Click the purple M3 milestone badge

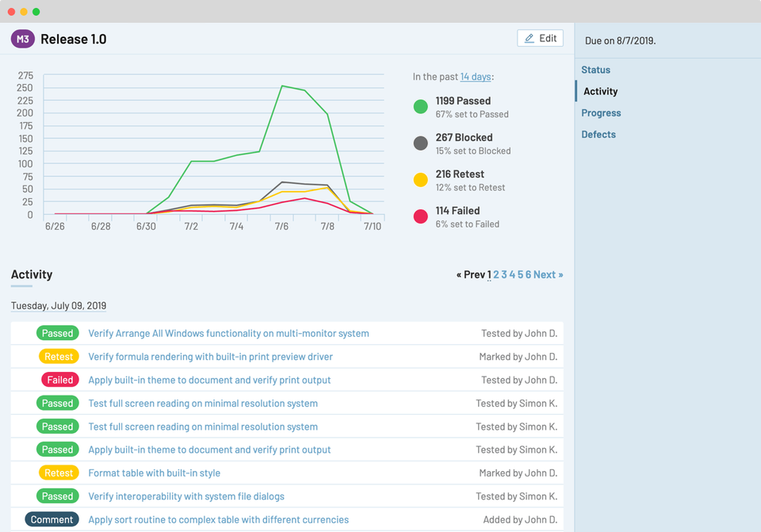point(22,39)
